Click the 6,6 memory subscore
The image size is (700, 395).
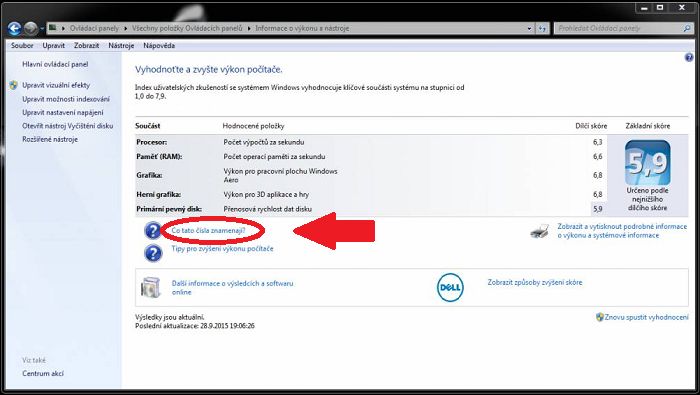pos(598,156)
